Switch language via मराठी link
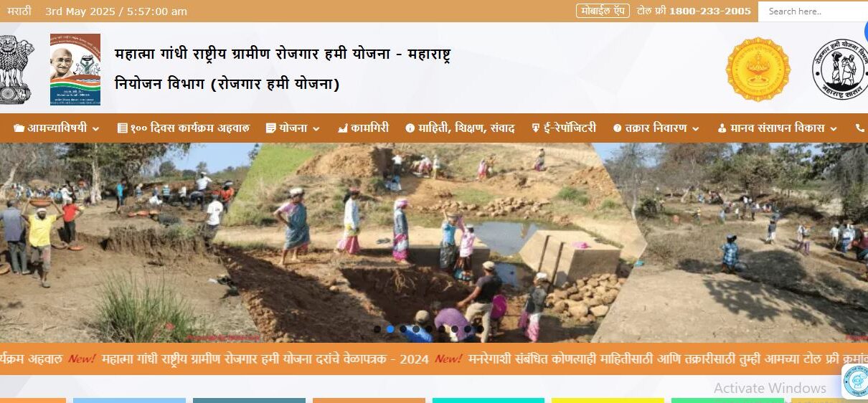868x403 pixels. (x=19, y=11)
